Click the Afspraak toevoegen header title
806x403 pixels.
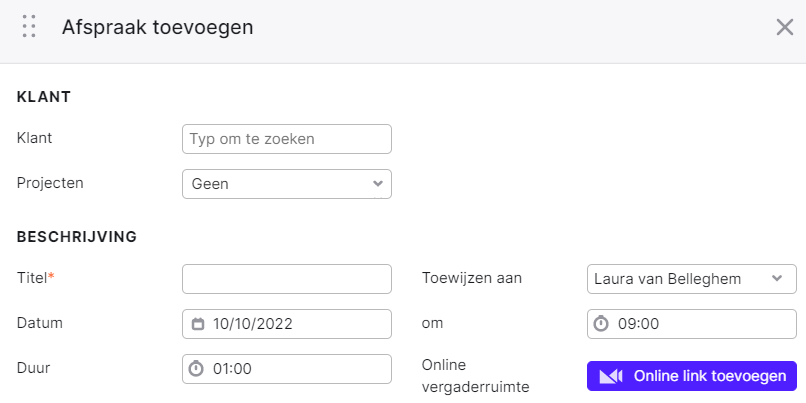158,27
